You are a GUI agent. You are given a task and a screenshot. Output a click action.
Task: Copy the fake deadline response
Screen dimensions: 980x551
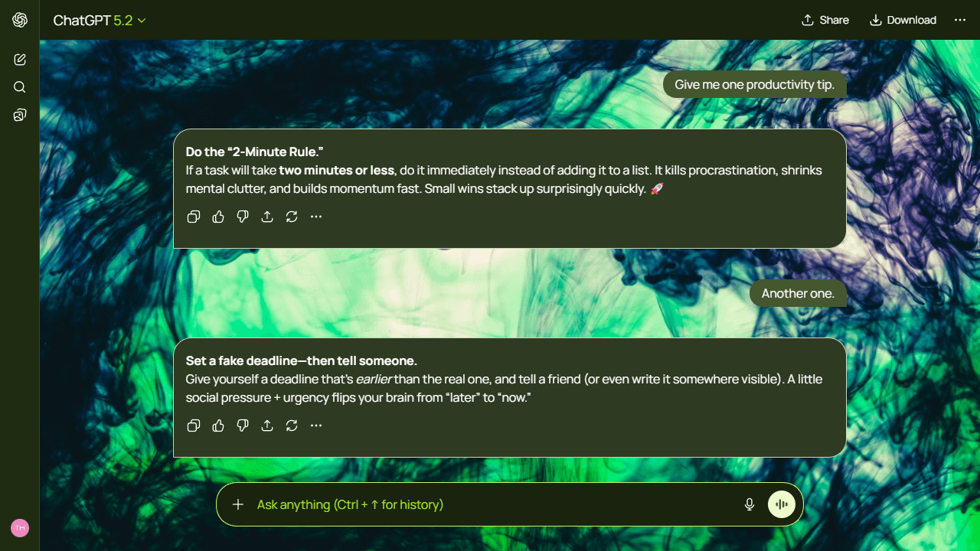pos(194,425)
